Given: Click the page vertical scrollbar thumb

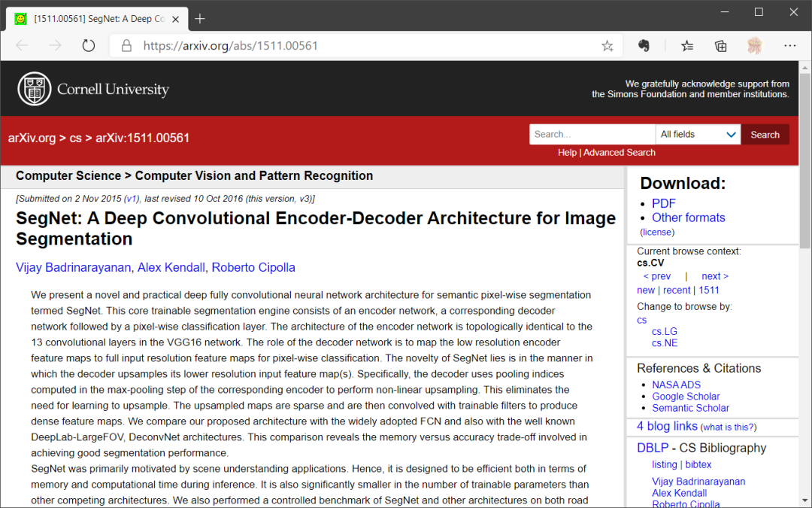Looking at the screenshot, I should tap(804, 161).
